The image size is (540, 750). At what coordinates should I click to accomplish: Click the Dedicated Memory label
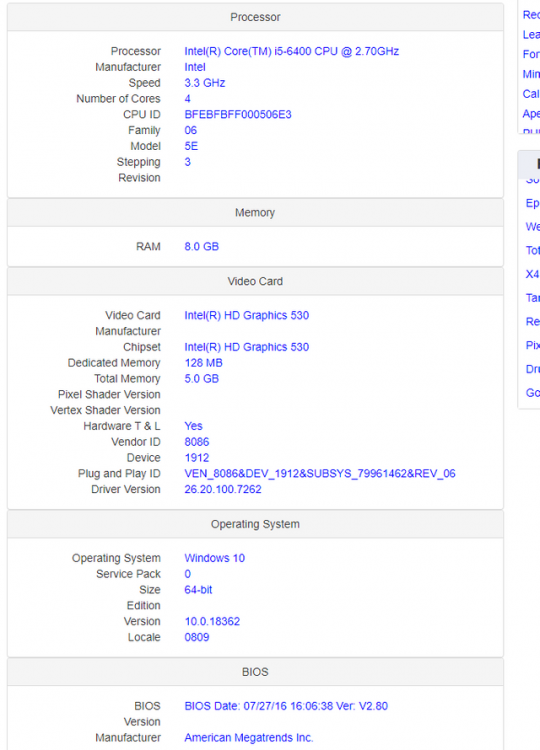pos(114,363)
